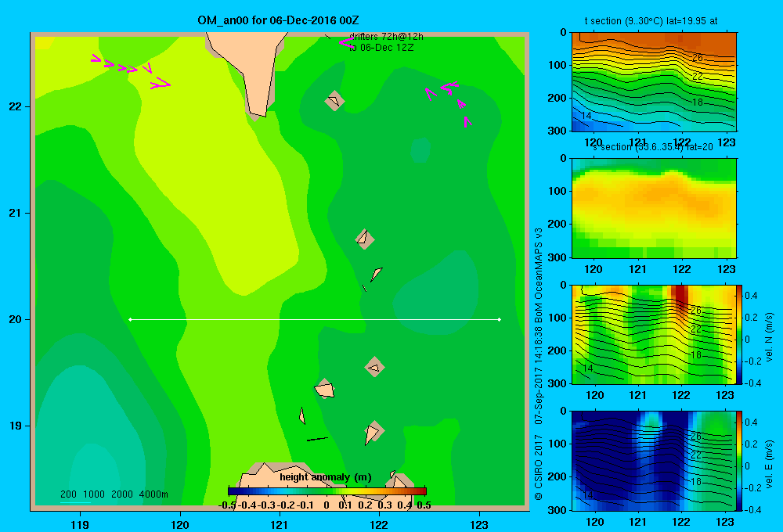Click the latitude label 21 on main map
This screenshot has height=532, width=783.
click(x=15, y=213)
